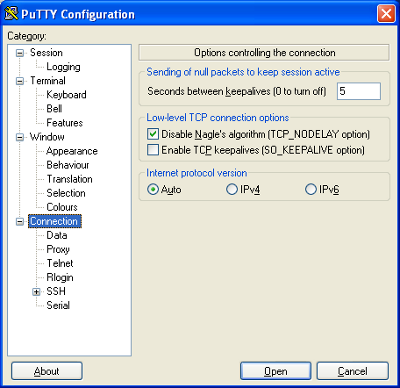
Task: Click the PuTTY icon in title bar
Action: [x=11, y=14]
